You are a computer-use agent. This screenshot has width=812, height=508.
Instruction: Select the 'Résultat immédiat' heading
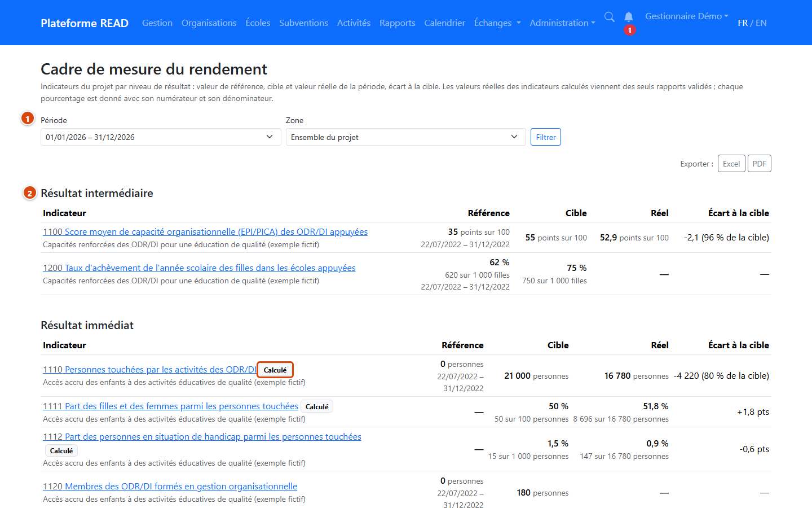point(87,326)
